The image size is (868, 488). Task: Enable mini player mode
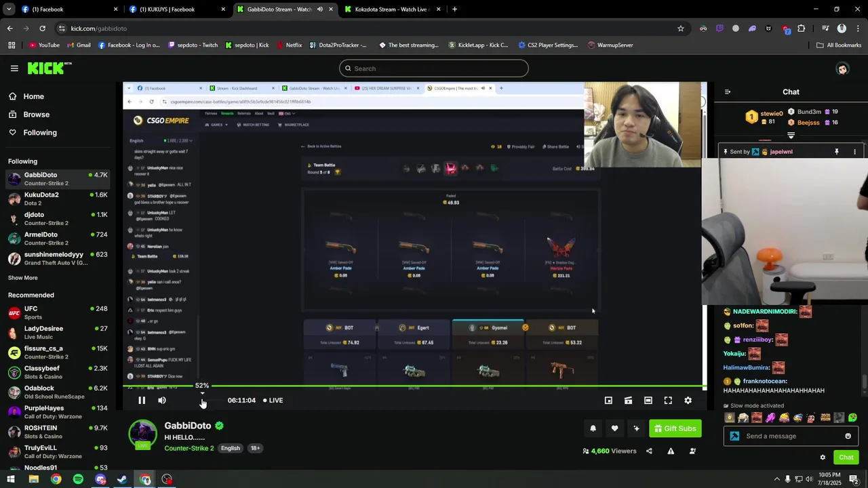pyautogui.click(x=608, y=401)
